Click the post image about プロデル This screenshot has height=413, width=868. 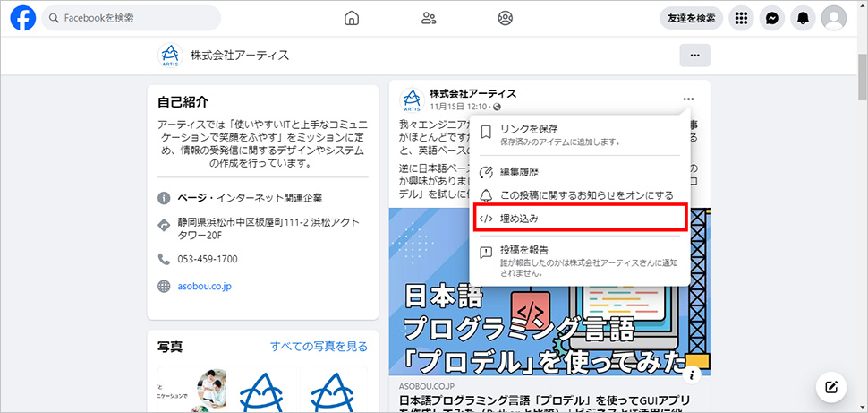549,291
